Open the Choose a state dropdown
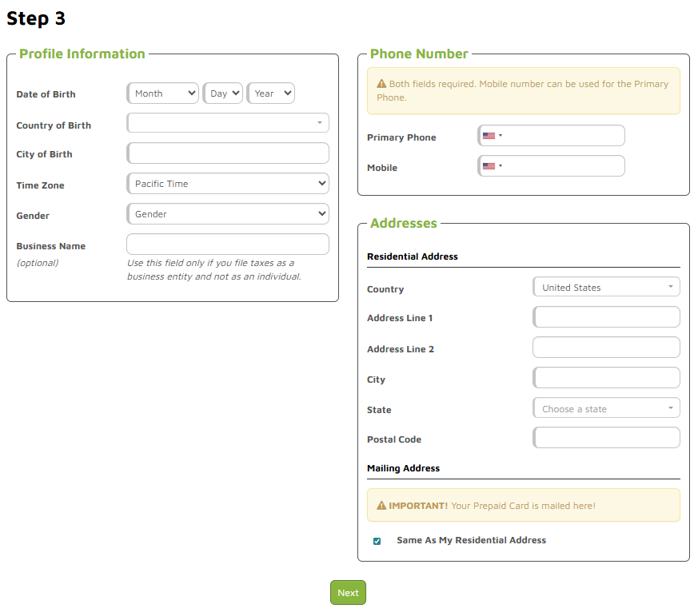The height and width of the screenshot is (616, 694). (x=606, y=408)
